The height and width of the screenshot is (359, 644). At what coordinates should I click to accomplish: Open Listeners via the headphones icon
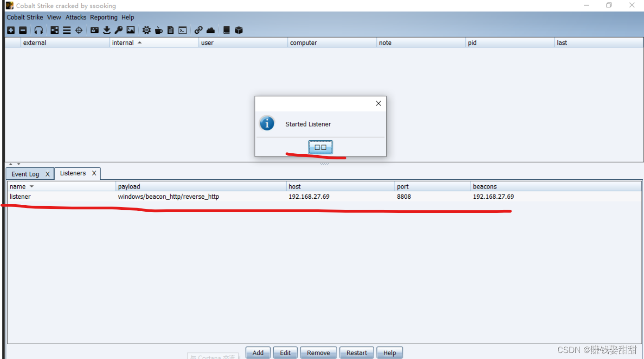click(38, 30)
